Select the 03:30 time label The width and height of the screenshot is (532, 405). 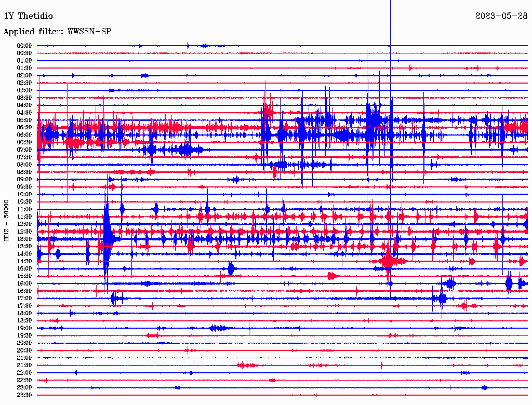[x=24, y=98]
